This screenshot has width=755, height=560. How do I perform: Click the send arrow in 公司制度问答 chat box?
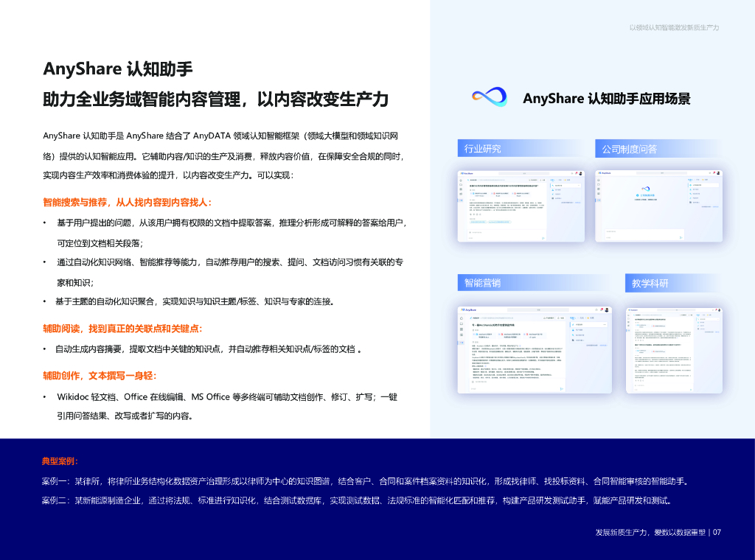coord(681,238)
